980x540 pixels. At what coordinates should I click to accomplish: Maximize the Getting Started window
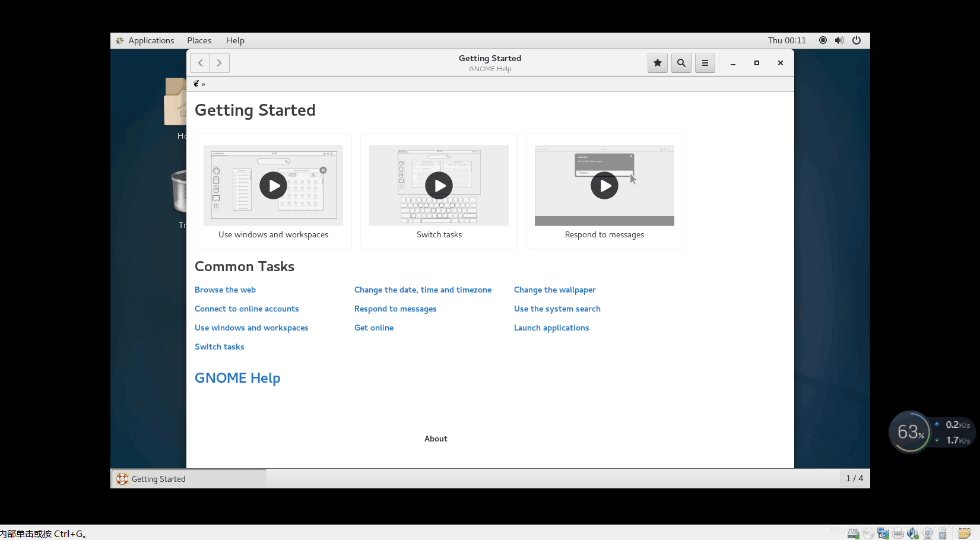tap(757, 63)
